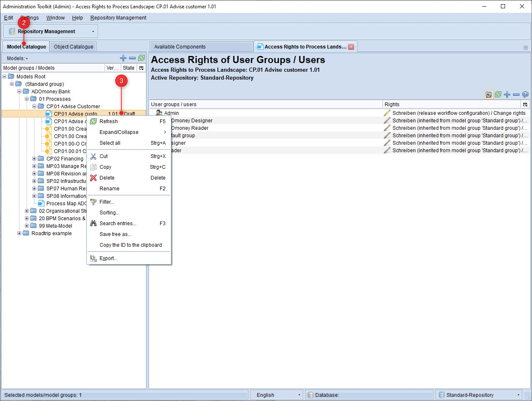Image resolution: width=532 pixels, height=401 pixels.
Task: Close the Access Rights to Process Landscape tab
Action: (x=351, y=47)
